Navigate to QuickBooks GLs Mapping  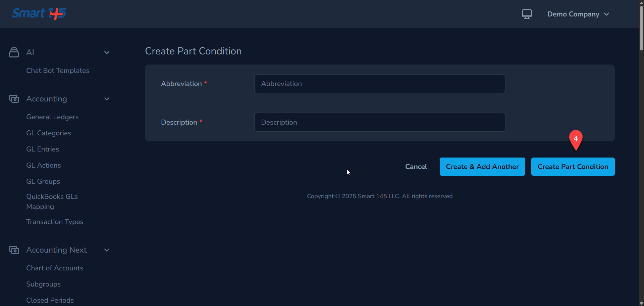[x=52, y=202]
